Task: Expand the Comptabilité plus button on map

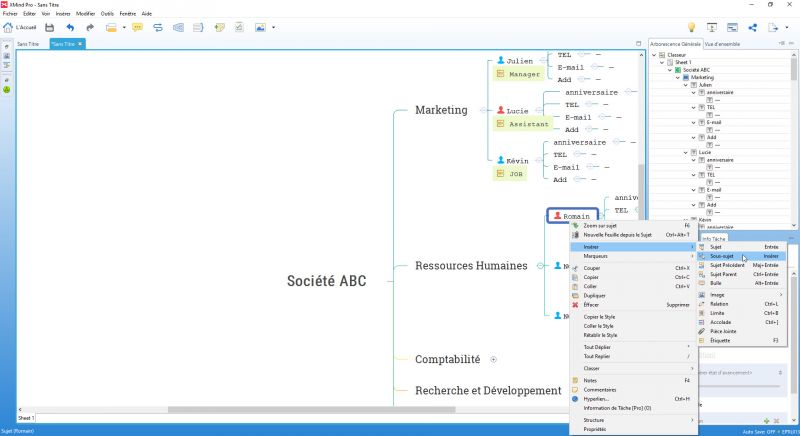Action: pos(493,360)
